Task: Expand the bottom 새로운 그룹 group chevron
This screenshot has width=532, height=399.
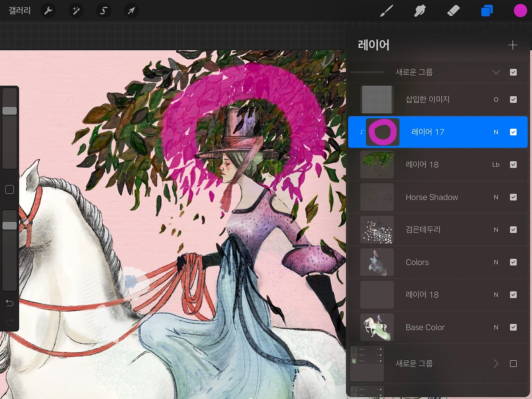Action: [496, 364]
